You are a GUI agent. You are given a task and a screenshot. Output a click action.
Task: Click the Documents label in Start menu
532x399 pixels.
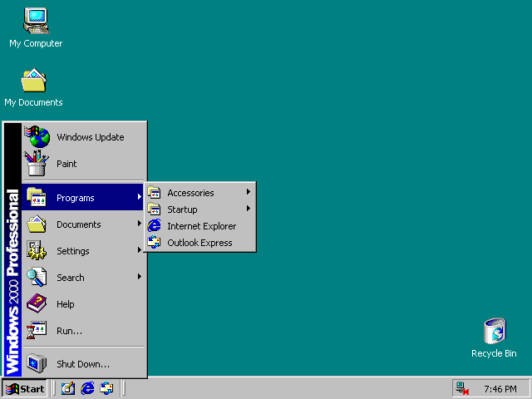tap(79, 224)
